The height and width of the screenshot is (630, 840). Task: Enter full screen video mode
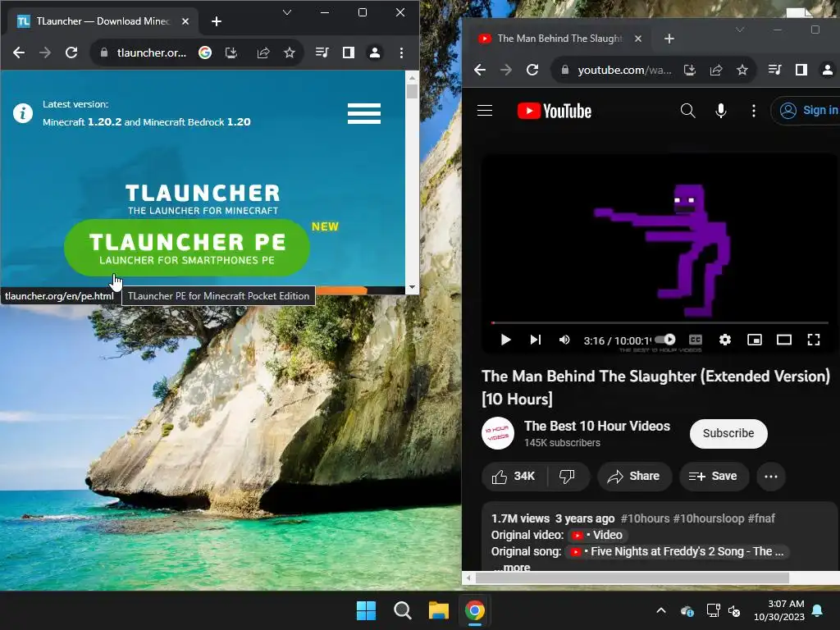tap(814, 340)
